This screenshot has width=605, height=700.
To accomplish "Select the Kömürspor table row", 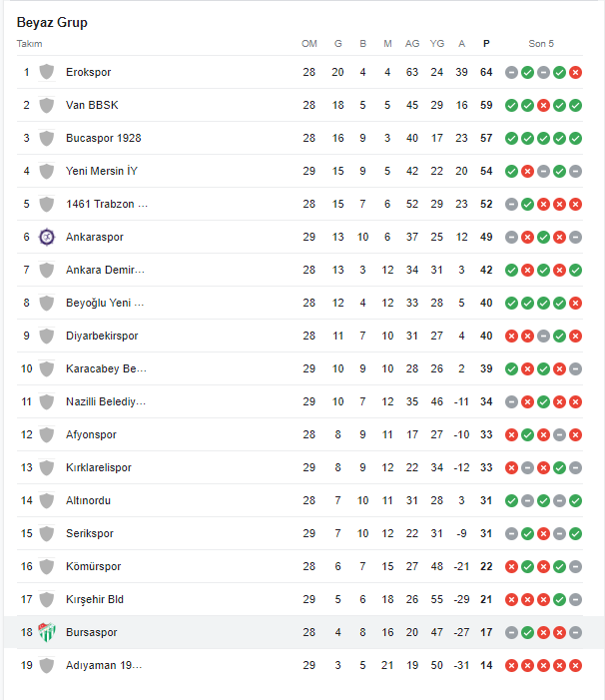I will click(300, 566).
